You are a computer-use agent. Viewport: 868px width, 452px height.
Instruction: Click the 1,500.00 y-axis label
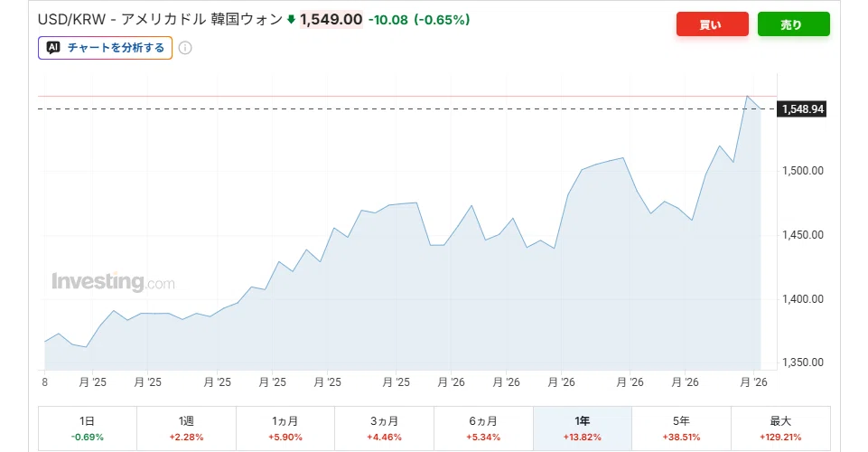pyautogui.click(x=803, y=171)
